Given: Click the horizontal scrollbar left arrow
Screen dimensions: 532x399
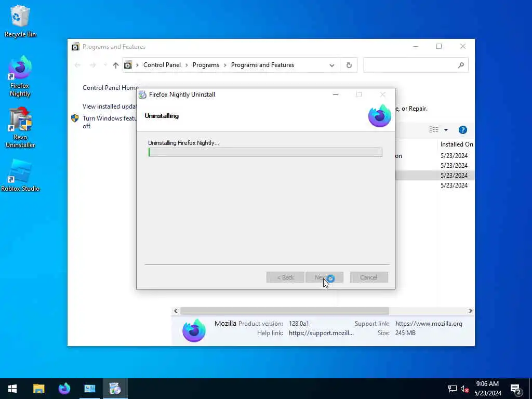Looking at the screenshot, I should [x=176, y=311].
